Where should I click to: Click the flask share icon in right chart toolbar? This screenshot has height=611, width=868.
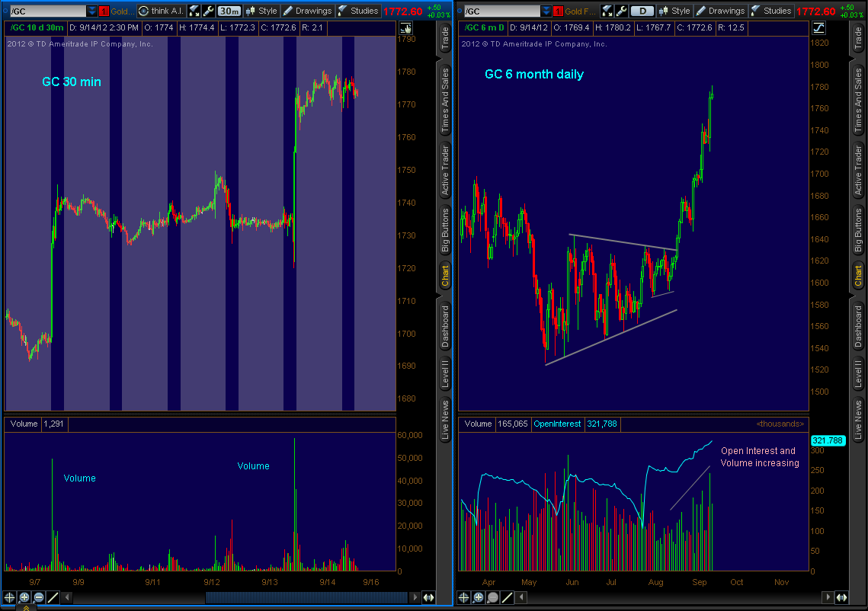(607, 11)
